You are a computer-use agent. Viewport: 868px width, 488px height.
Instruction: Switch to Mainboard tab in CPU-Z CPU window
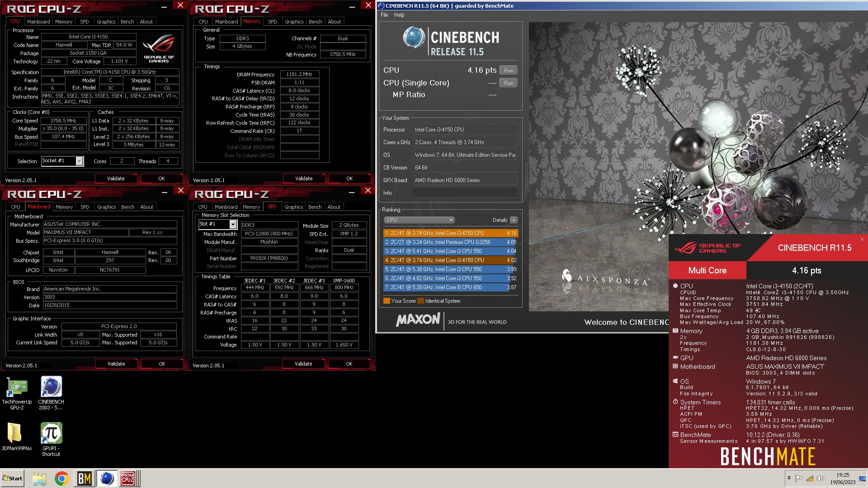38,22
